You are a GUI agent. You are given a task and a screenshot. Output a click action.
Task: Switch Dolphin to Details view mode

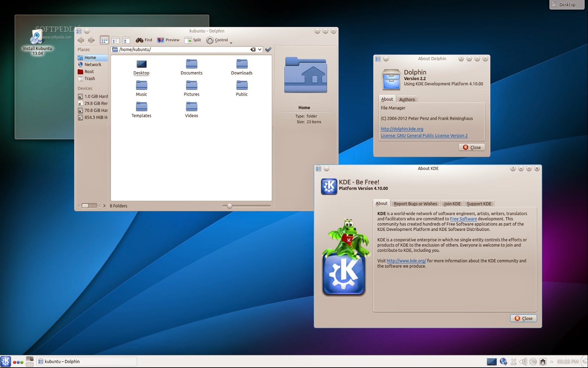click(126, 40)
